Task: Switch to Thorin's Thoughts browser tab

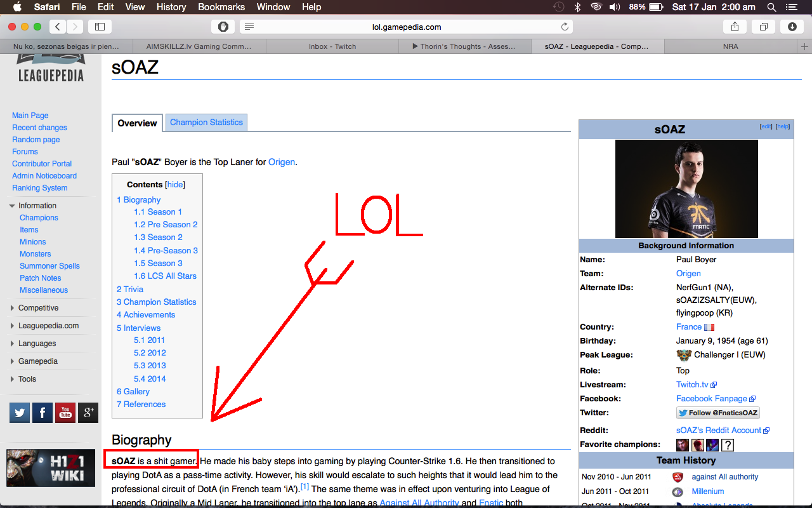Action: pyautogui.click(x=465, y=46)
